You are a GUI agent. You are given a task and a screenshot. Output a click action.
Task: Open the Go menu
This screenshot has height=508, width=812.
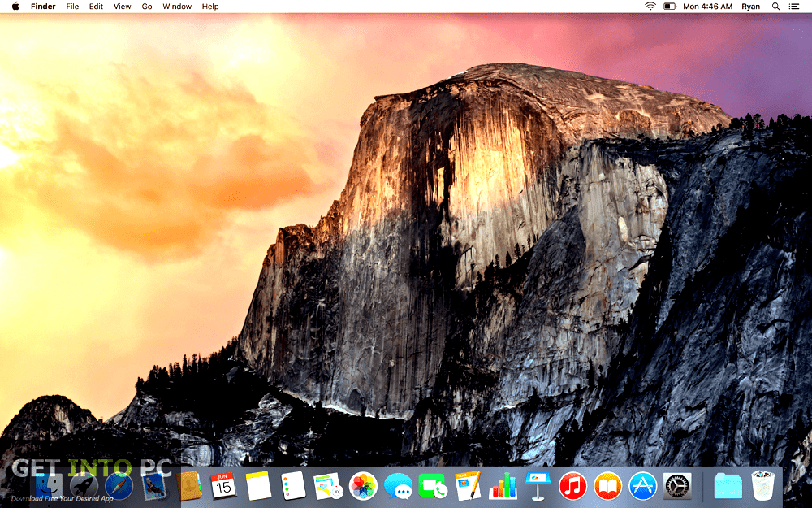146,7
